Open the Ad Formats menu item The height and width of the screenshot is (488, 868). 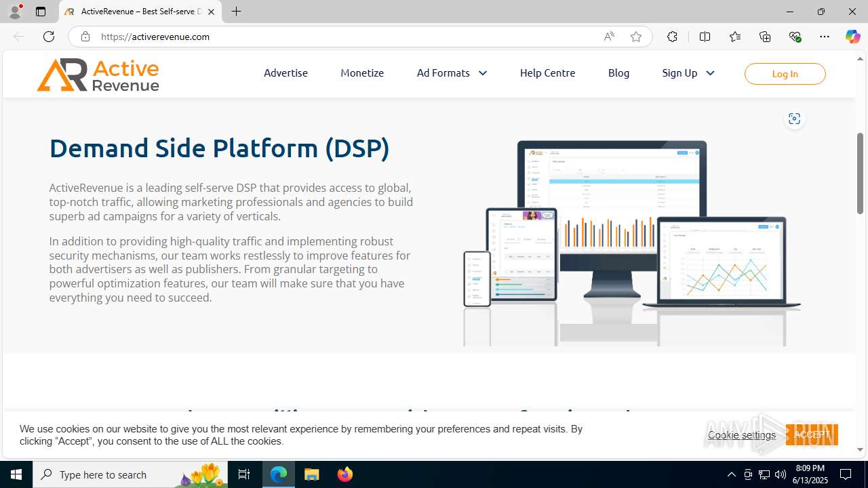click(x=443, y=73)
